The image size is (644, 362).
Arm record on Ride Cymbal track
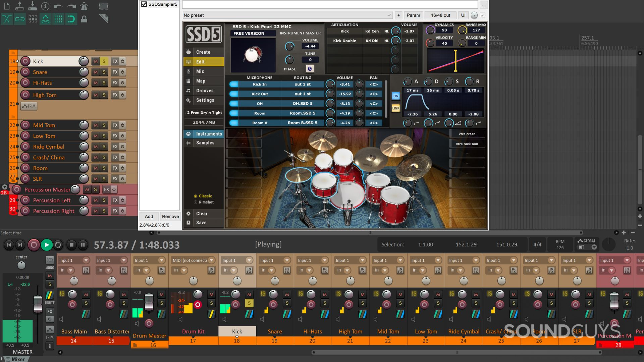[25, 146]
